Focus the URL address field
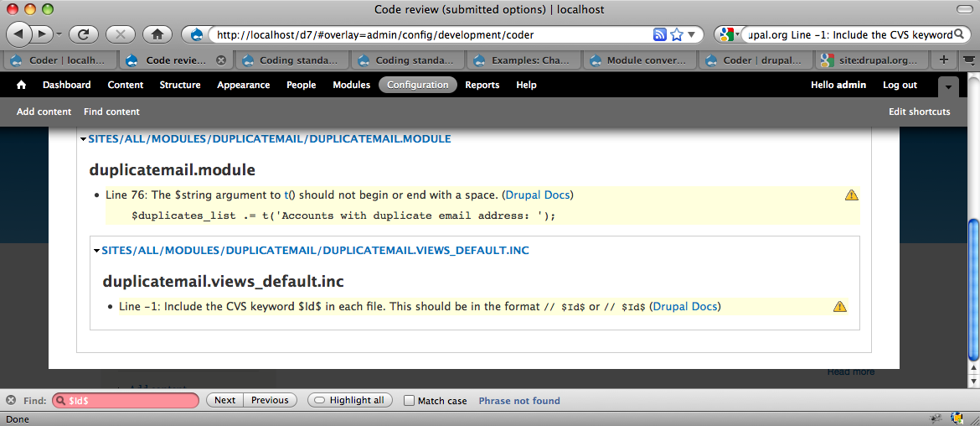Viewport: 980px width, 426px height. coord(431,35)
